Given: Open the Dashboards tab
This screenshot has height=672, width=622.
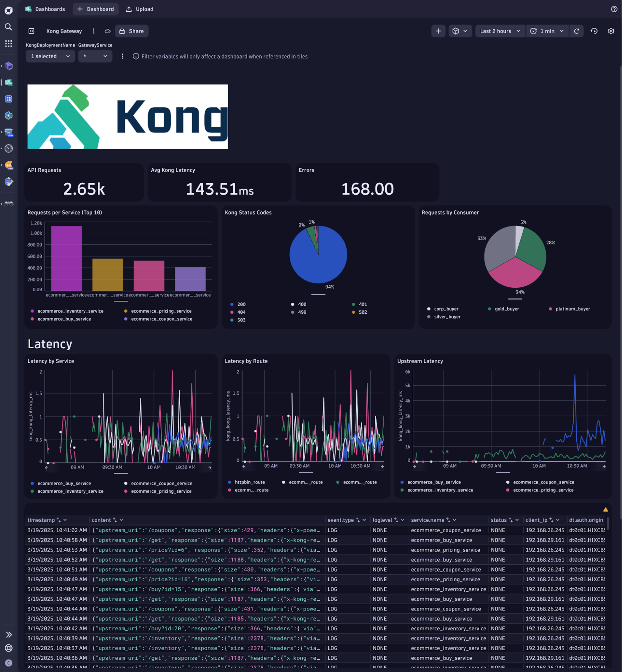Looking at the screenshot, I should pos(45,9).
